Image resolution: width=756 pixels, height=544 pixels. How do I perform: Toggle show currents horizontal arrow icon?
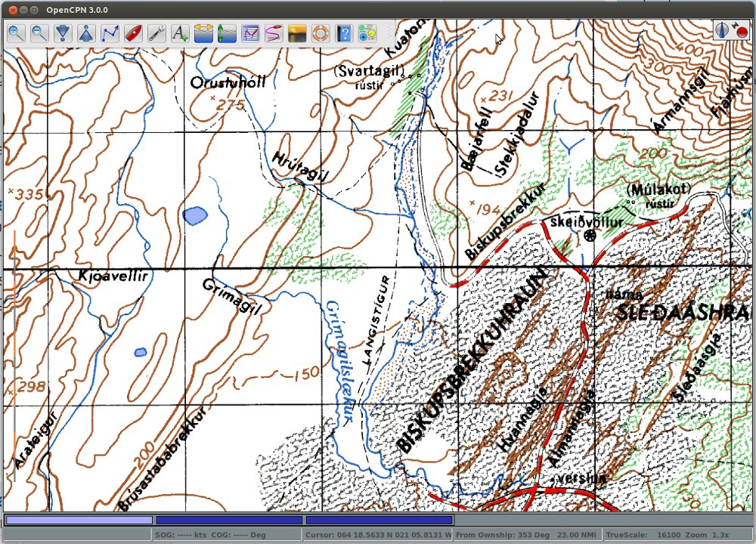click(203, 33)
